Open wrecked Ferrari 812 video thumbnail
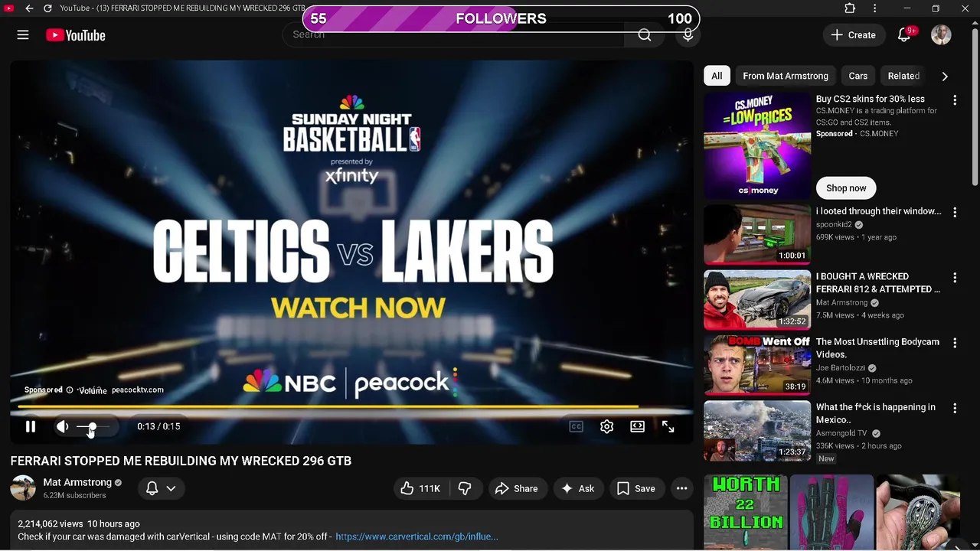Image resolution: width=980 pixels, height=551 pixels. pyautogui.click(x=757, y=299)
